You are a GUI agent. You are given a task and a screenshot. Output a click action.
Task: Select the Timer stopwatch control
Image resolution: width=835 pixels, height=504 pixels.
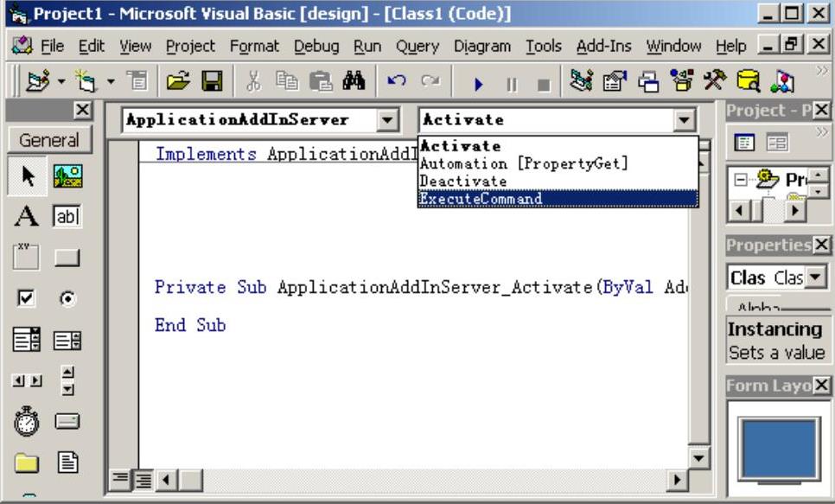click(x=26, y=421)
